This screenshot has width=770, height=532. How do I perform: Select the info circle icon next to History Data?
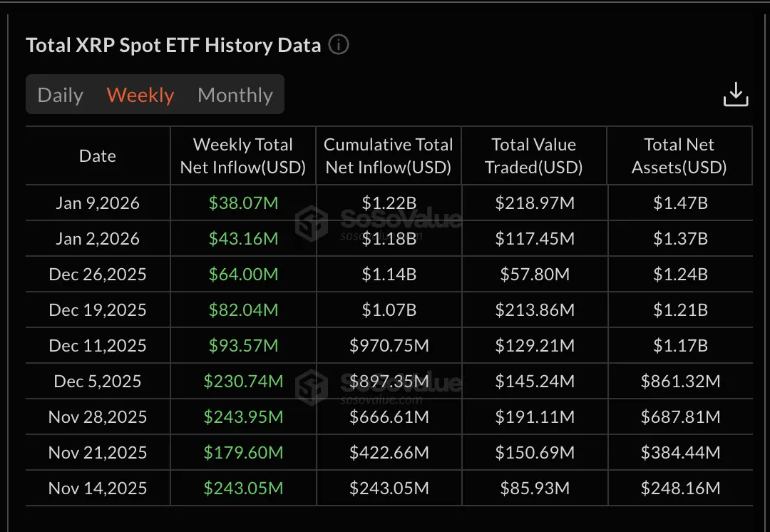point(339,45)
